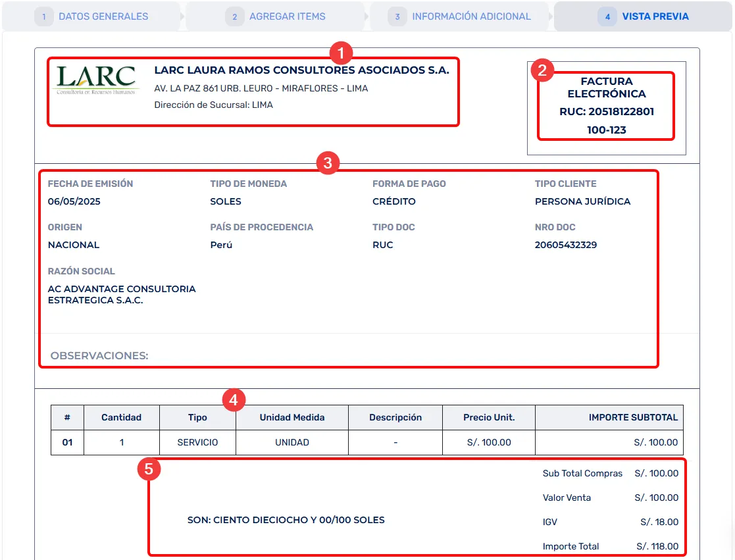Click the issue date 06/05/2025
Image resolution: width=735 pixels, height=560 pixels.
click(x=74, y=201)
